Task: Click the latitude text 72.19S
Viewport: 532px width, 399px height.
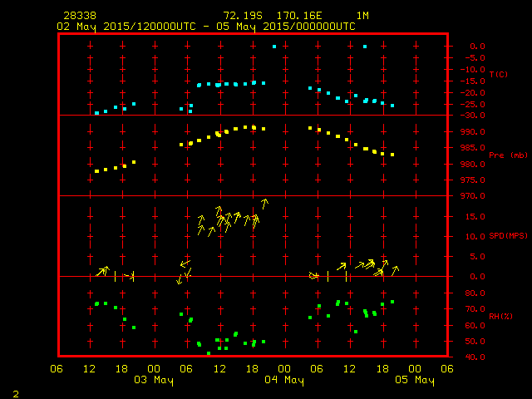Action: [242, 16]
